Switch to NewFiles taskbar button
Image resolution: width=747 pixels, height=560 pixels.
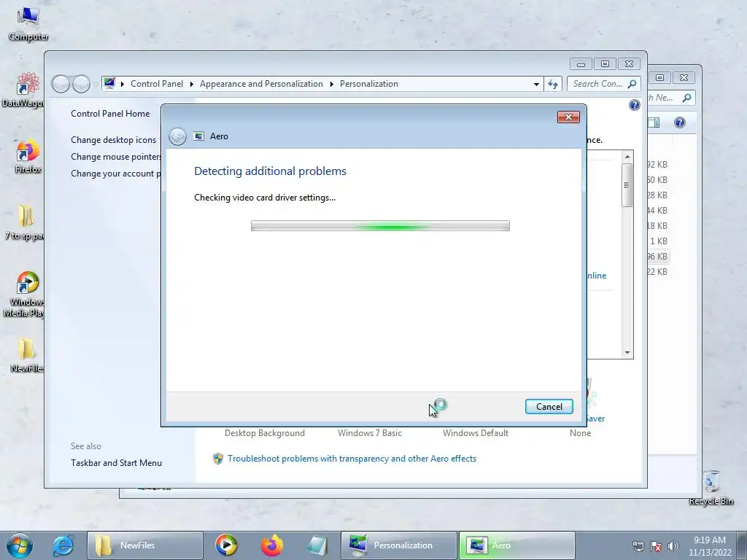click(145, 545)
